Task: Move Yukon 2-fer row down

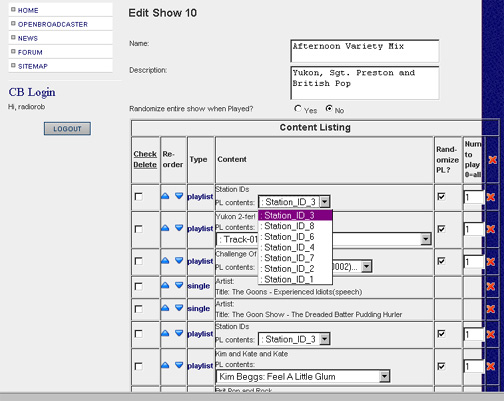Action: pyautogui.click(x=179, y=228)
